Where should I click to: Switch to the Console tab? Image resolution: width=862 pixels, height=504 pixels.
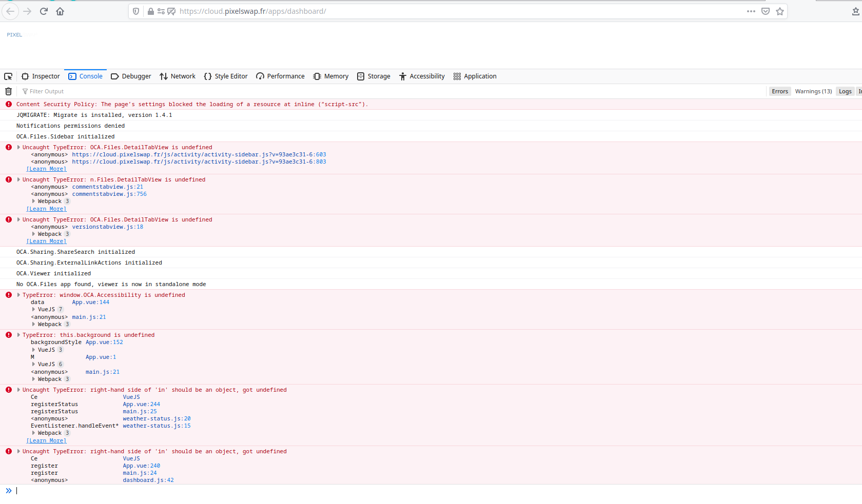click(x=85, y=76)
